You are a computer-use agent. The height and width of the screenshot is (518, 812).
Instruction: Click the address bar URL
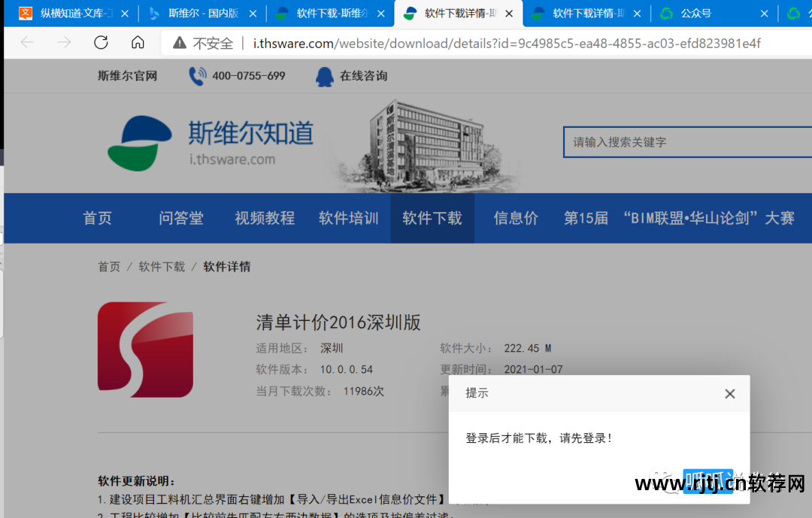[x=507, y=44]
